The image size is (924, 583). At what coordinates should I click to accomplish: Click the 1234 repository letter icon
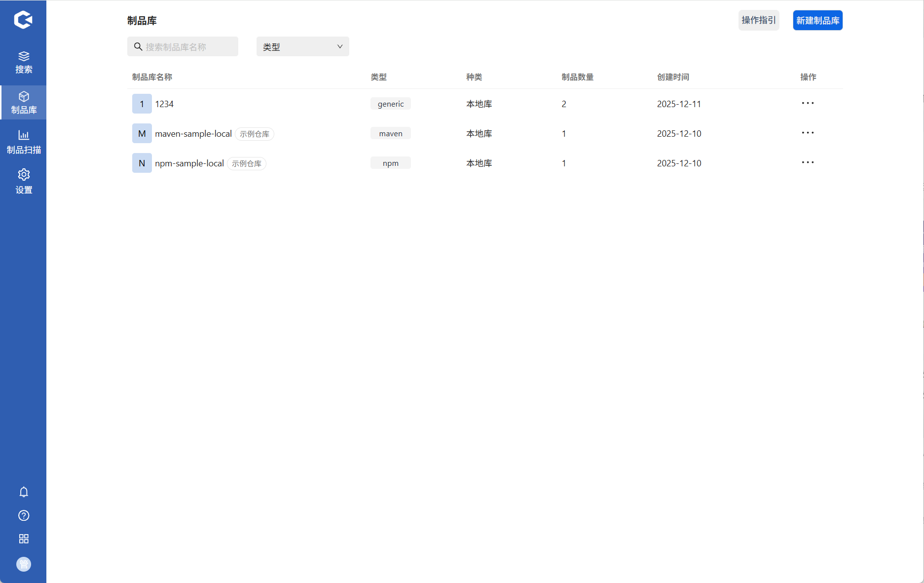tap(142, 104)
